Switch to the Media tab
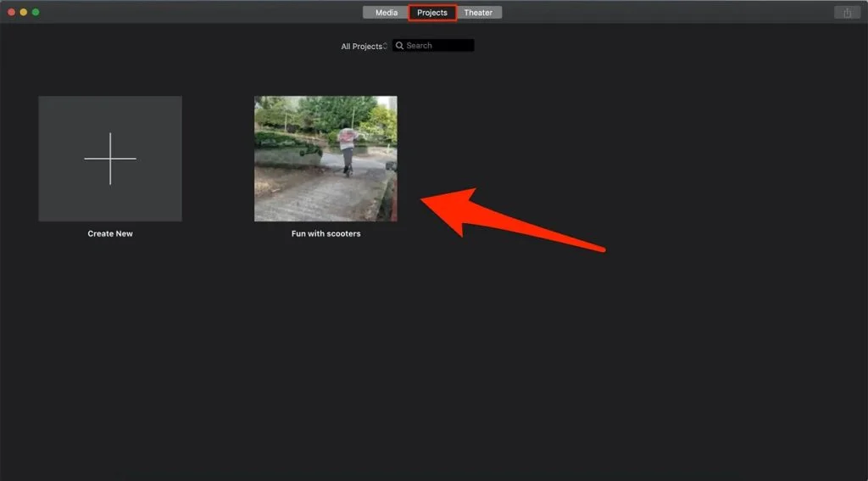The height and width of the screenshot is (481, 868). (x=386, y=13)
